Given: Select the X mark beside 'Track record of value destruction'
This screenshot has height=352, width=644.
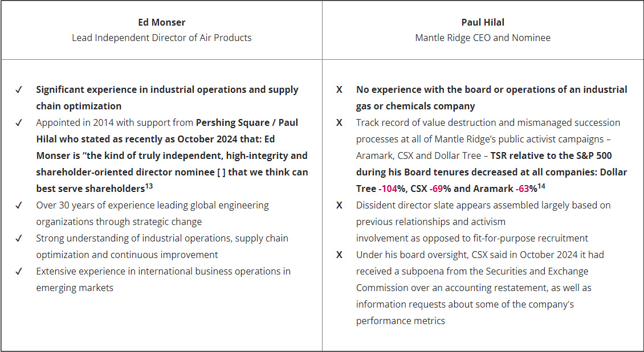Looking at the screenshot, I should (339, 122).
